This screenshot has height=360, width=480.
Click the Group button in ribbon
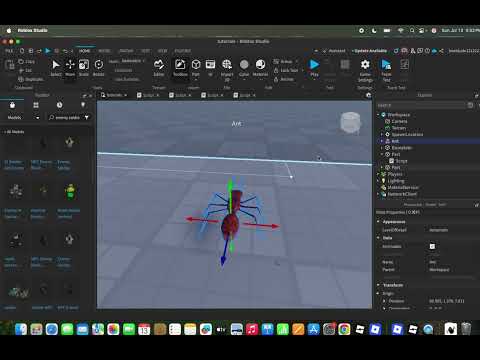pos(283,62)
